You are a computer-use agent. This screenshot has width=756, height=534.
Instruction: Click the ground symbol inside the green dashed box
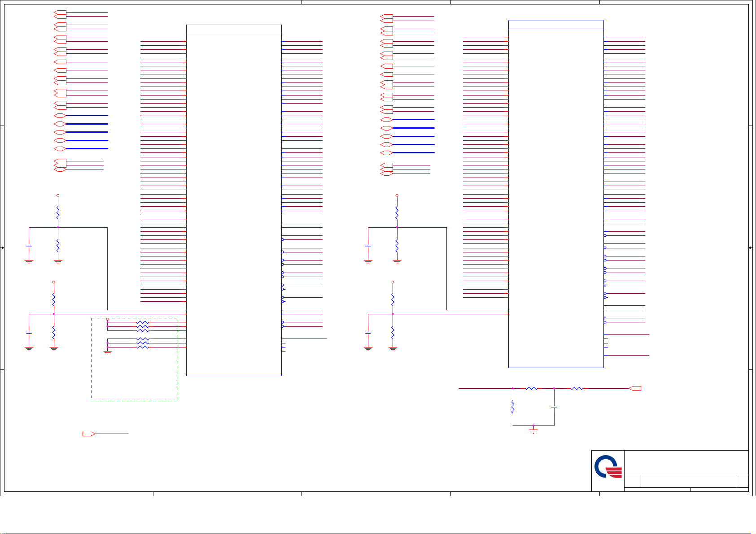(107, 352)
